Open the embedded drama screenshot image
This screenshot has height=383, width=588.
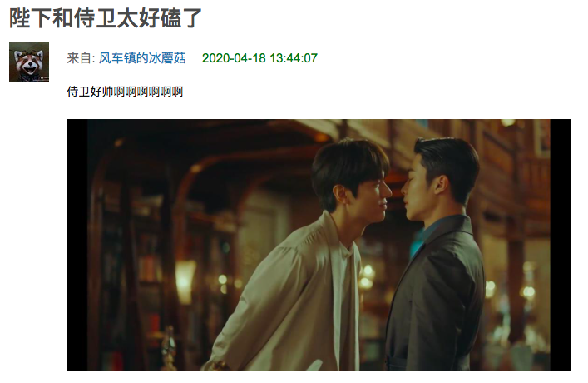point(319,245)
